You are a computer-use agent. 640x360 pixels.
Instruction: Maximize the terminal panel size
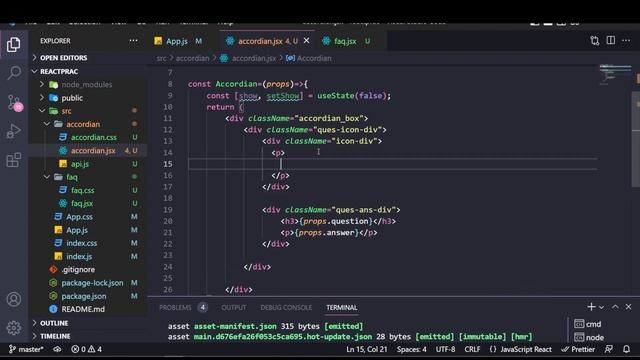615,307
